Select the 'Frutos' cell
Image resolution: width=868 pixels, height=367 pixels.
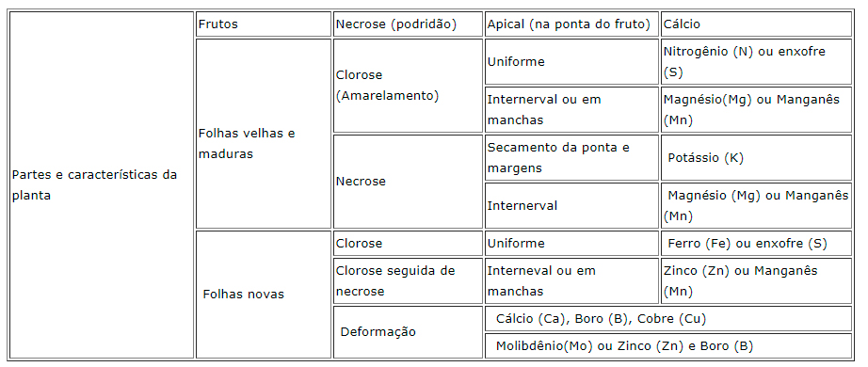pos(264,24)
